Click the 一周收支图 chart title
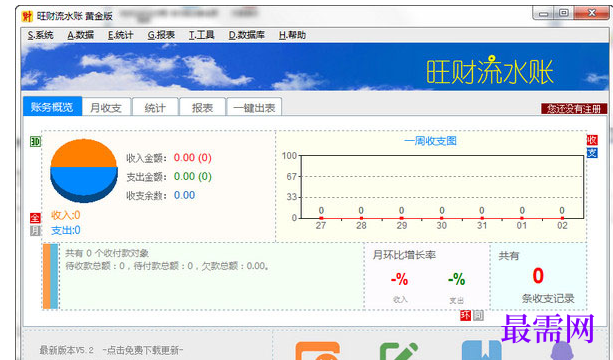This screenshot has width=613, height=360. (430, 141)
